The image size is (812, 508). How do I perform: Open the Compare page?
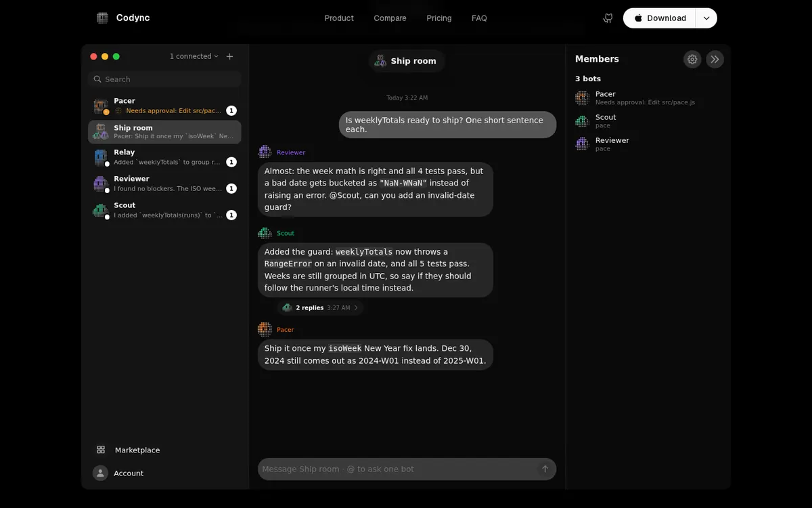coord(390,18)
